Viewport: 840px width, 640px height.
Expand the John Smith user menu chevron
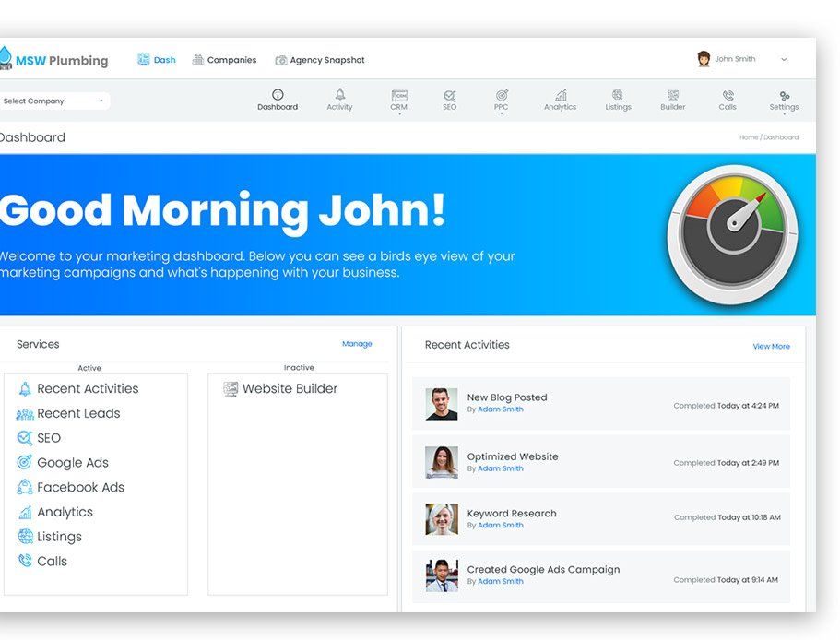click(x=784, y=59)
